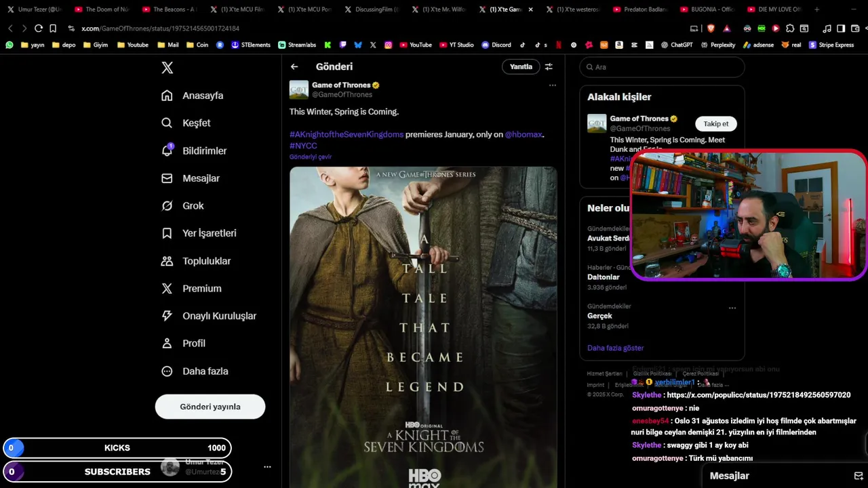Click the address bar URL
Viewport: 868px width, 488px height.
tap(160, 28)
